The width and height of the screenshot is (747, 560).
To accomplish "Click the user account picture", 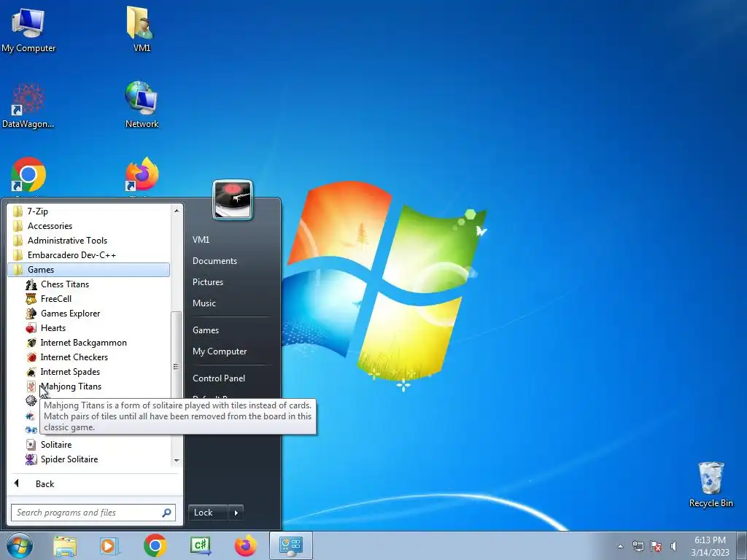I will (233, 200).
